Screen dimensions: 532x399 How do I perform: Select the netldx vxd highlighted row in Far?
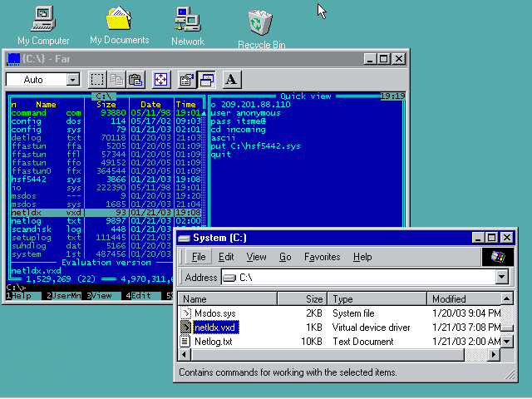pos(106,213)
